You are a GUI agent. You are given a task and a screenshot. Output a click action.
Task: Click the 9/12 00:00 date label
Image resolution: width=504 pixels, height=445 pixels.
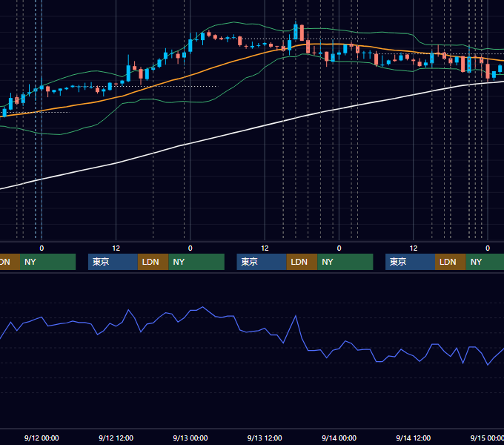click(42, 438)
